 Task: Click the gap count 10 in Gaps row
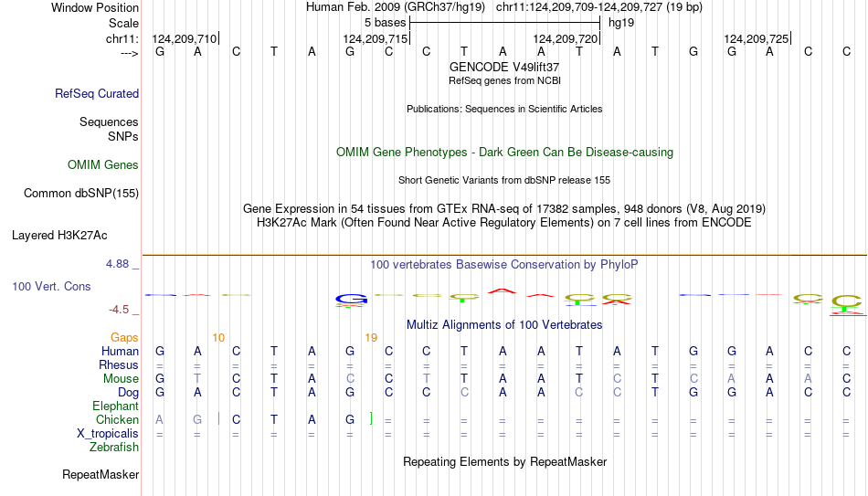(x=218, y=338)
